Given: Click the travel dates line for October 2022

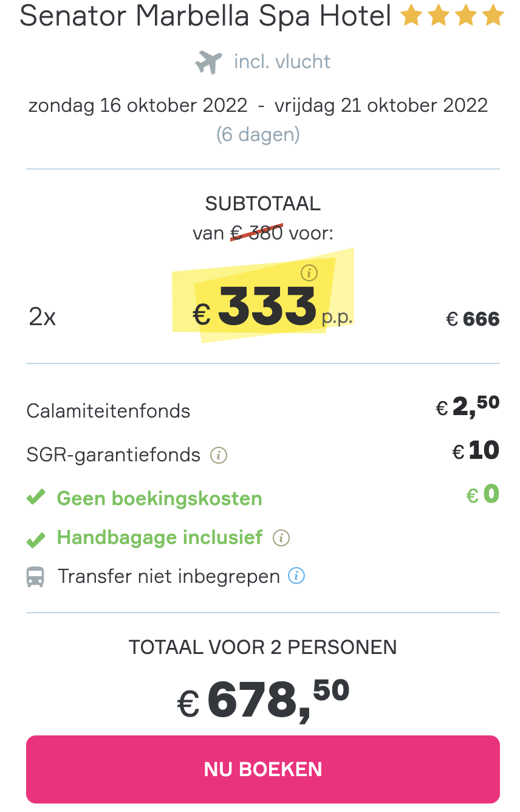Looking at the screenshot, I should point(258,106).
